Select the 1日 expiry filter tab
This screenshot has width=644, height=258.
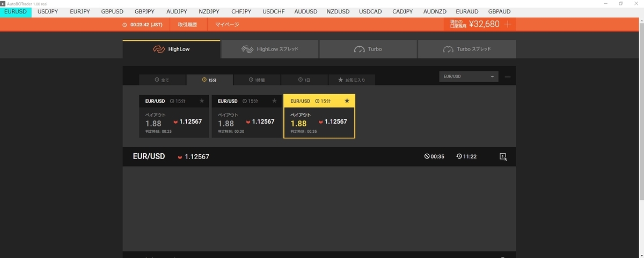pos(304,80)
